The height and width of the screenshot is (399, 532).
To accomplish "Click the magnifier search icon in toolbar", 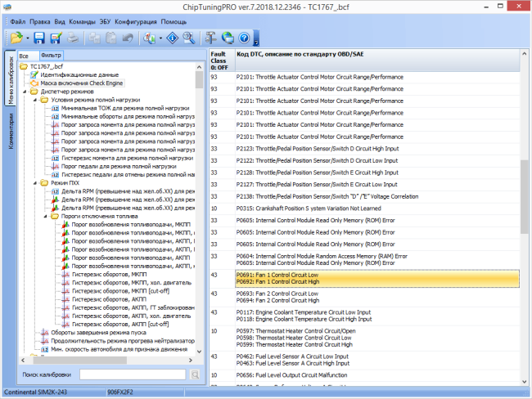I will [x=189, y=38].
